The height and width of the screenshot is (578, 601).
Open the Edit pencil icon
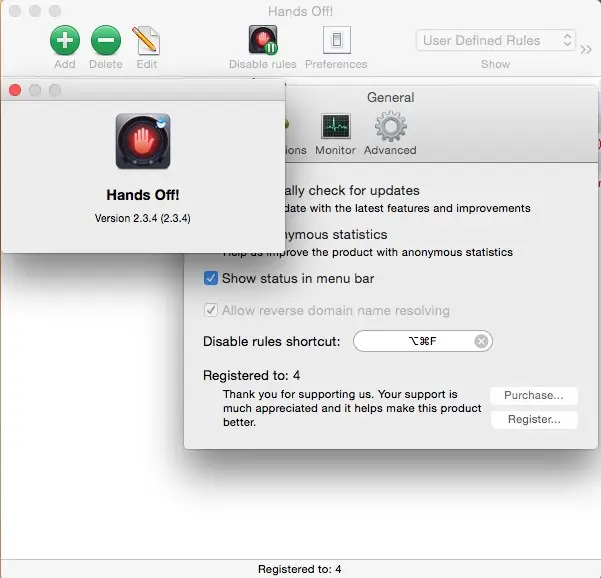pyautogui.click(x=146, y=40)
